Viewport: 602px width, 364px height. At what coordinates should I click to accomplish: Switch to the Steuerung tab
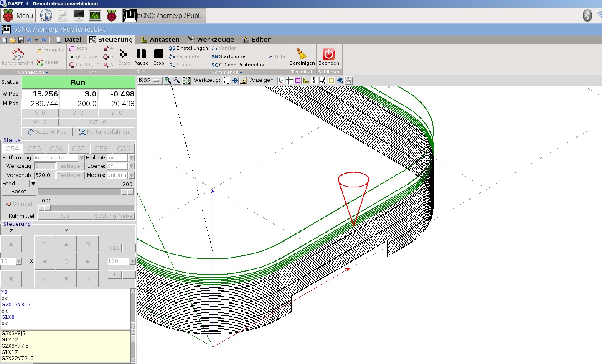point(112,40)
